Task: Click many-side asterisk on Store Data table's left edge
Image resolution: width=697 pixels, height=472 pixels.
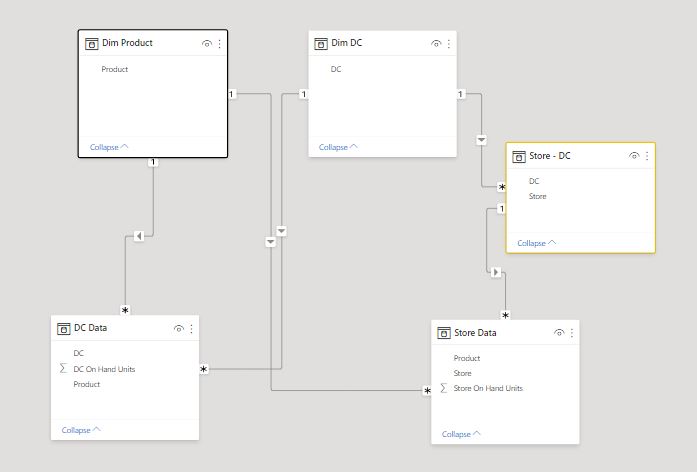Action: (x=427, y=391)
